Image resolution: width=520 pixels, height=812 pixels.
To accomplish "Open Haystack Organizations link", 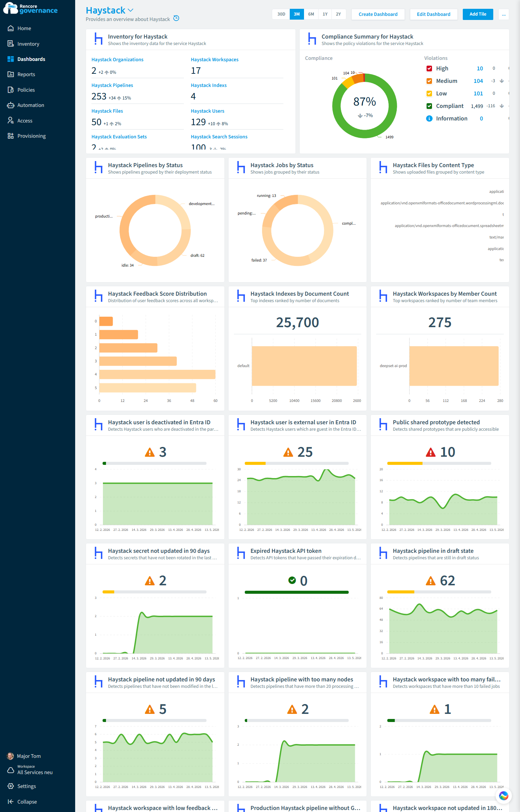I will 117,60.
